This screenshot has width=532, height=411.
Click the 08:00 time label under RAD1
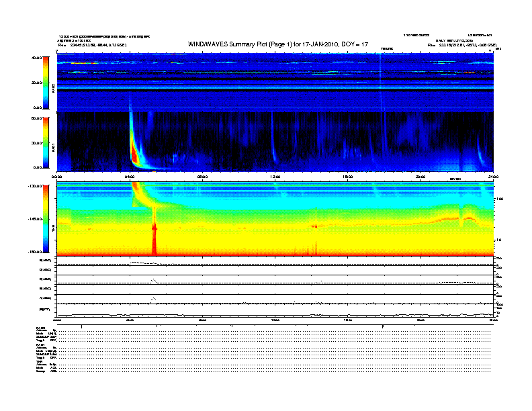(202, 177)
